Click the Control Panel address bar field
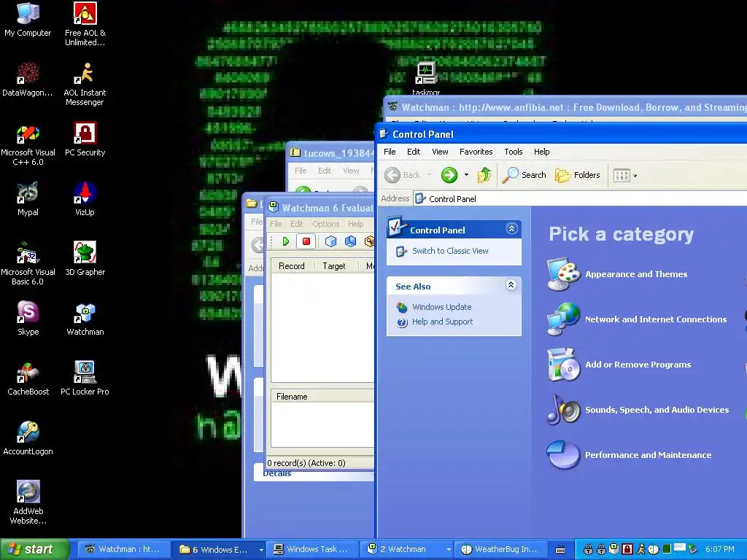This screenshot has width=747, height=560. (580, 199)
